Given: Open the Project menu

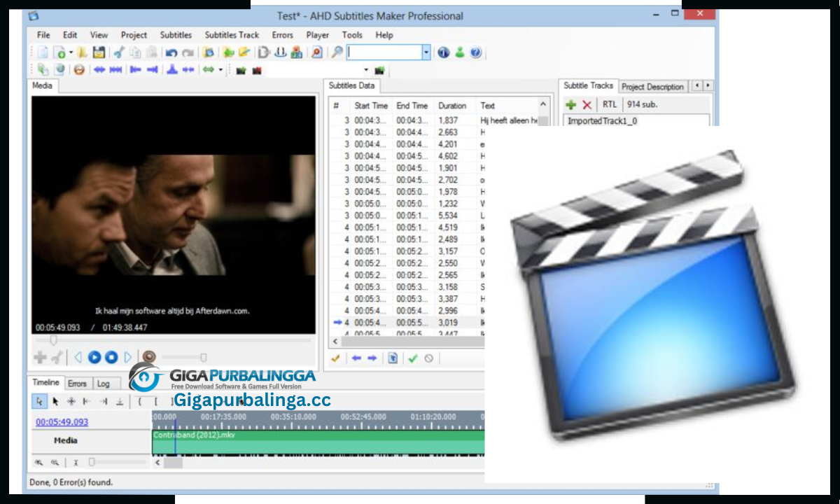Looking at the screenshot, I should (134, 35).
